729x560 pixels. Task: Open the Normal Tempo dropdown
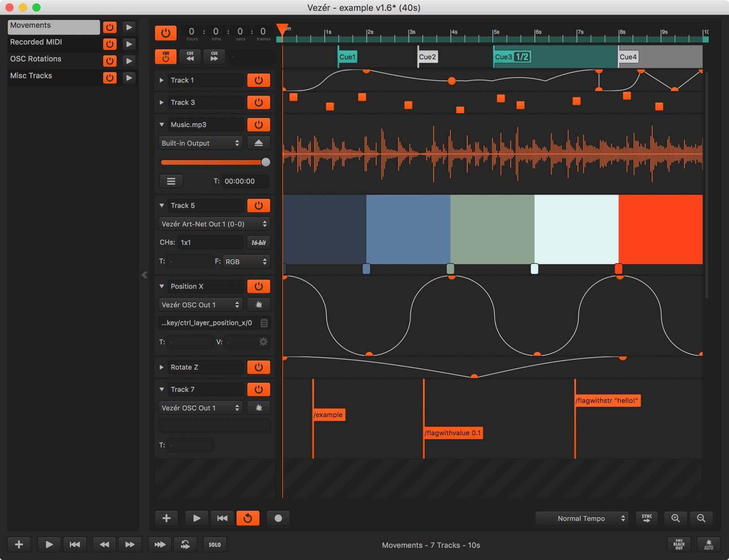pyautogui.click(x=582, y=518)
